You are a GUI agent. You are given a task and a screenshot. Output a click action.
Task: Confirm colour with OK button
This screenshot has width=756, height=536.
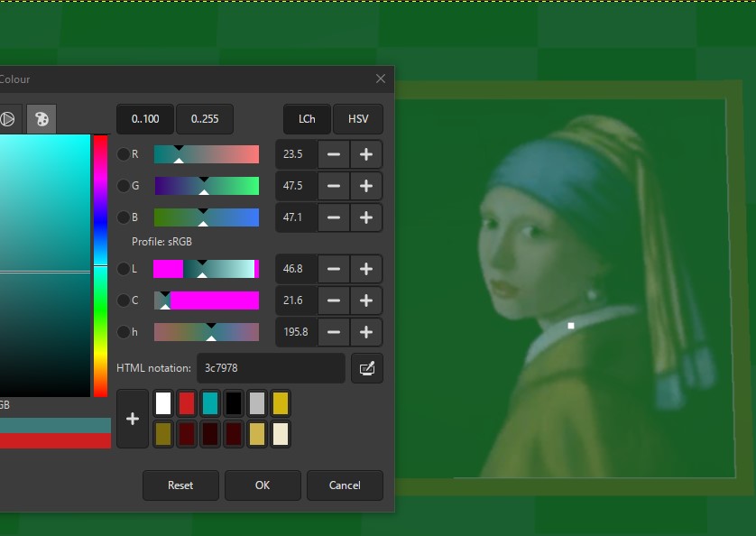(x=263, y=485)
